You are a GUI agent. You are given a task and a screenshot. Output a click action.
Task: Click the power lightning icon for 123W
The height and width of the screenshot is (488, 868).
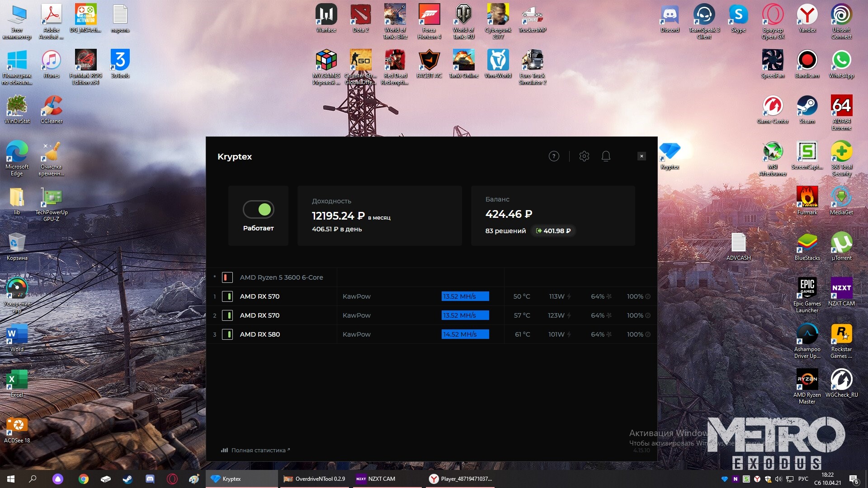pyautogui.click(x=569, y=315)
